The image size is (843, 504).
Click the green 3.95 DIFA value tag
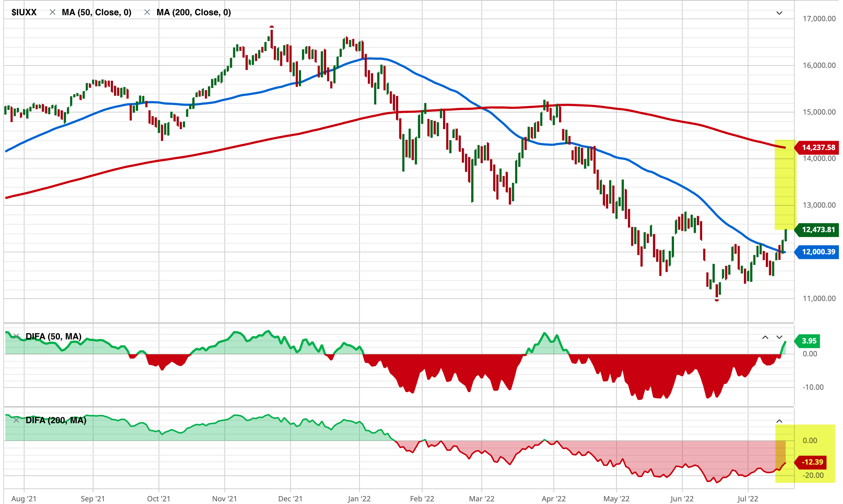[x=808, y=341]
